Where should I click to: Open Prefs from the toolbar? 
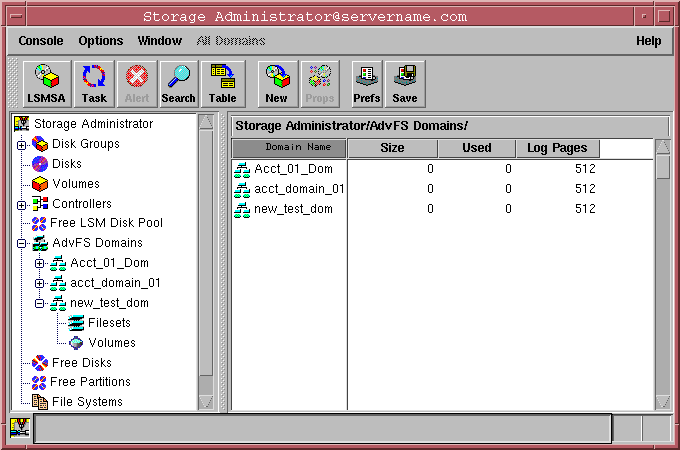(367, 84)
